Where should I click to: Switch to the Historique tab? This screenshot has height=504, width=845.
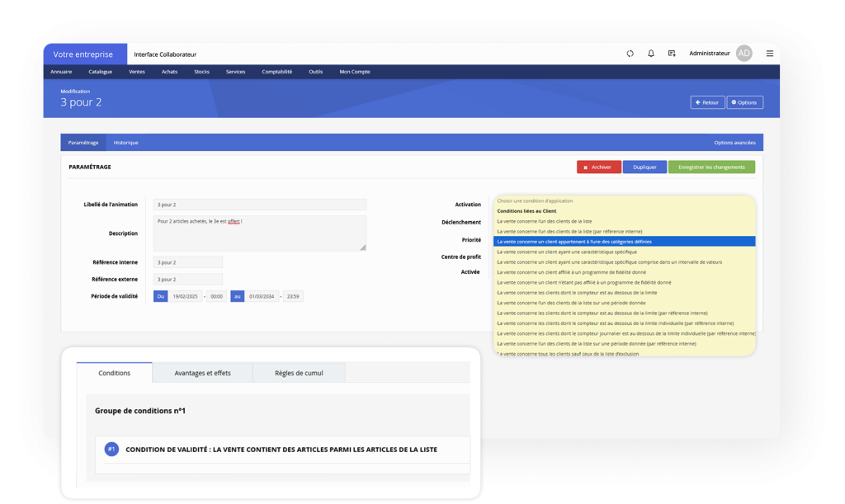(x=126, y=143)
